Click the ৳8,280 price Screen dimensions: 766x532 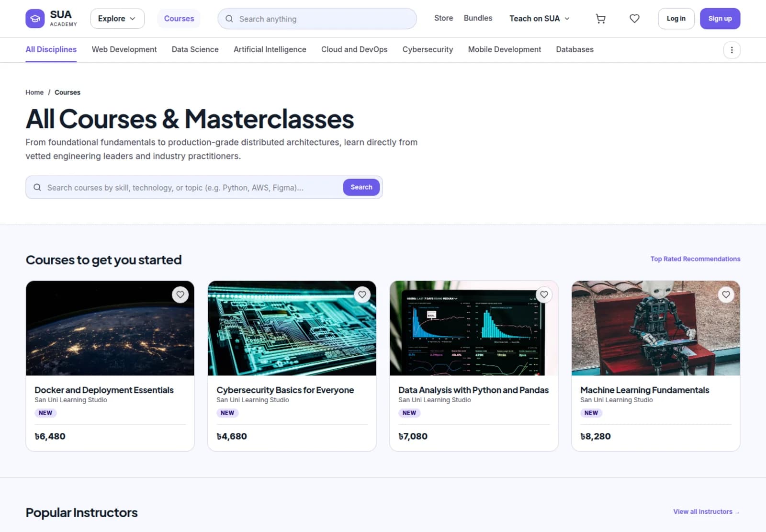pyautogui.click(x=596, y=436)
